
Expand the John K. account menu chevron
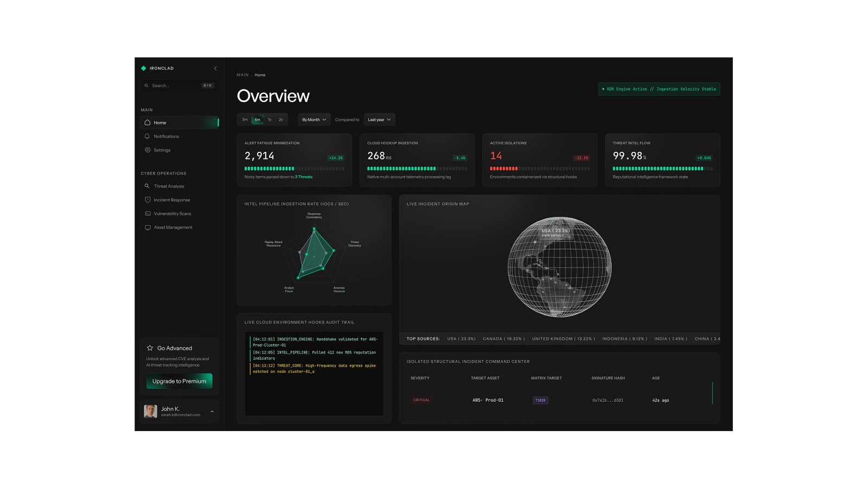pyautogui.click(x=212, y=412)
